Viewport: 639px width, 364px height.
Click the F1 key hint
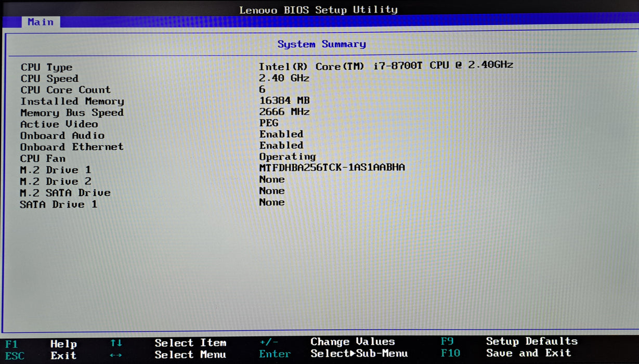[11, 344]
